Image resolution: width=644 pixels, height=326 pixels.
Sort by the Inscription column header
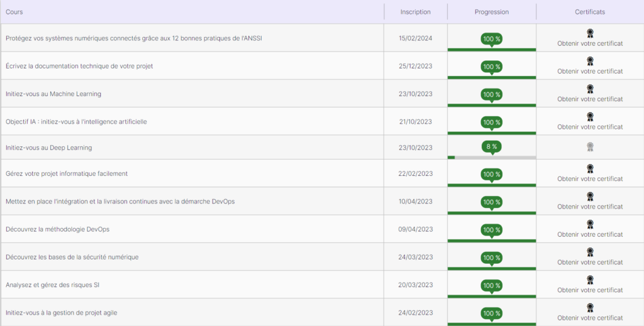[416, 12]
